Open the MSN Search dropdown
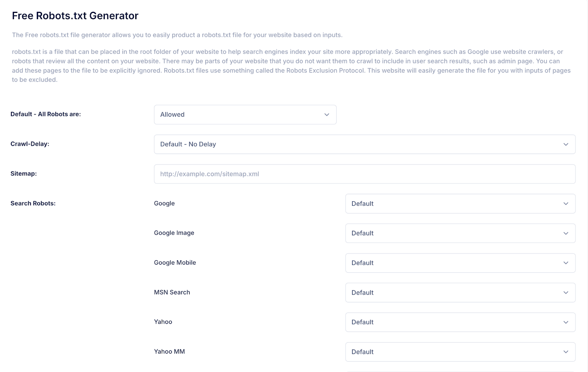The height and width of the screenshot is (372, 588). (x=460, y=293)
